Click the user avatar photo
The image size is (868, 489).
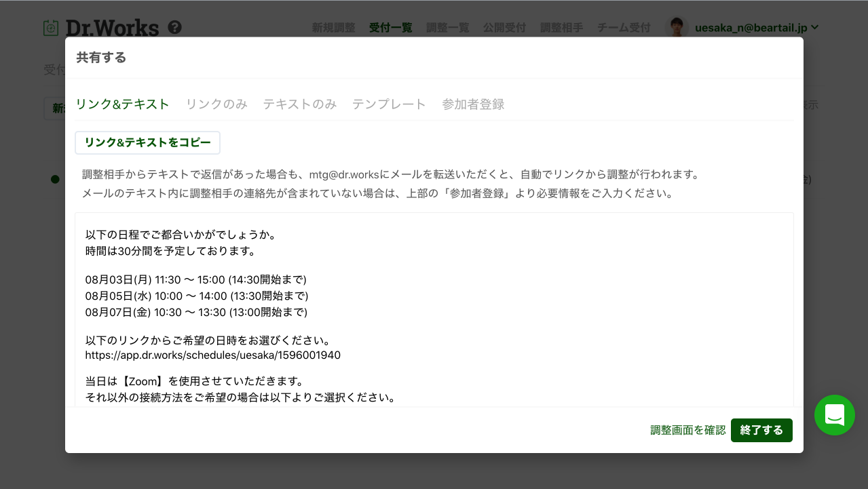tap(677, 27)
